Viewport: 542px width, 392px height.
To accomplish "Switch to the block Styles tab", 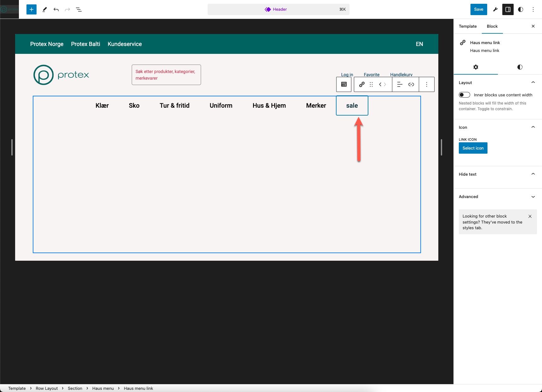I will pyautogui.click(x=520, y=67).
